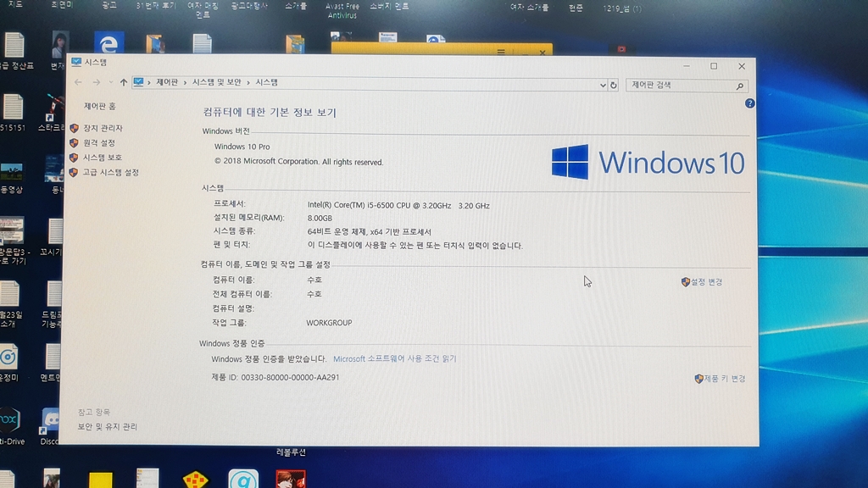
Task: Click shield icon beside 고급 시스템 설정
Action: (73, 173)
